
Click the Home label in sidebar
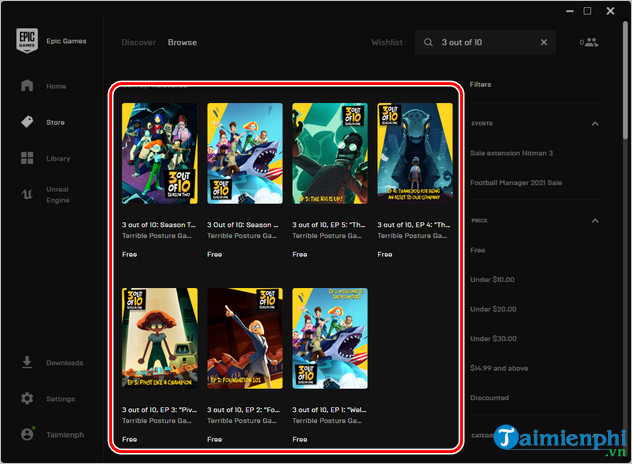56,86
